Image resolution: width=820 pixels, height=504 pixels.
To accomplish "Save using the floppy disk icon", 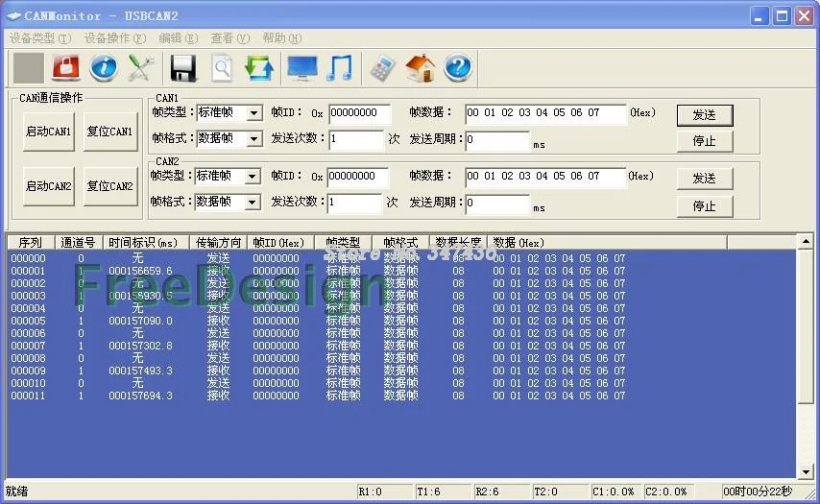I will coord(183,68).
